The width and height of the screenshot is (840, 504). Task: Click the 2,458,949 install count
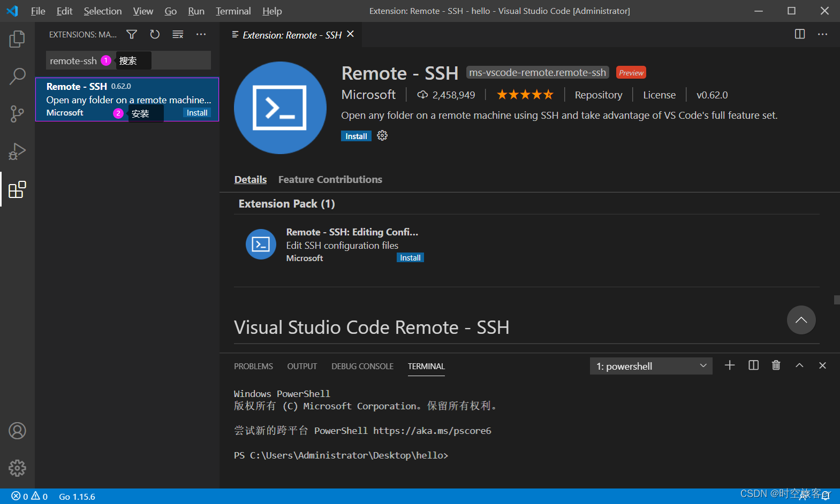pyautogui.click(x=447, y=95)
